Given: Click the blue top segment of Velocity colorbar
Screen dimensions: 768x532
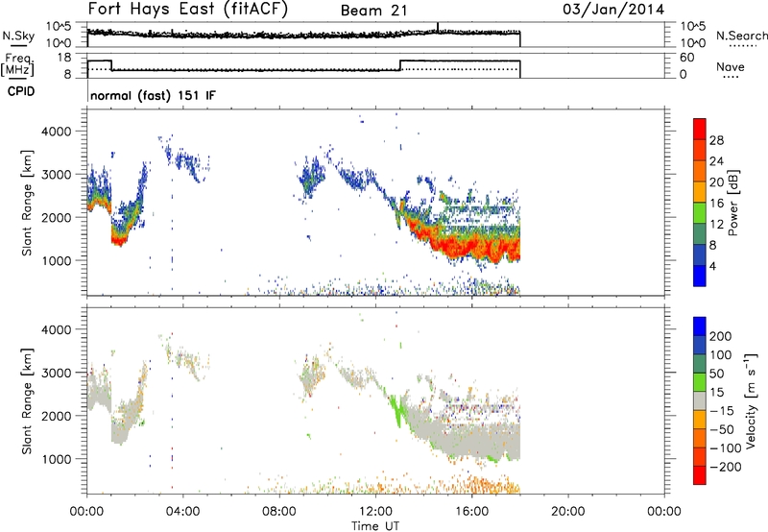Looking at the screenshot, I should [x=700, y=326].
